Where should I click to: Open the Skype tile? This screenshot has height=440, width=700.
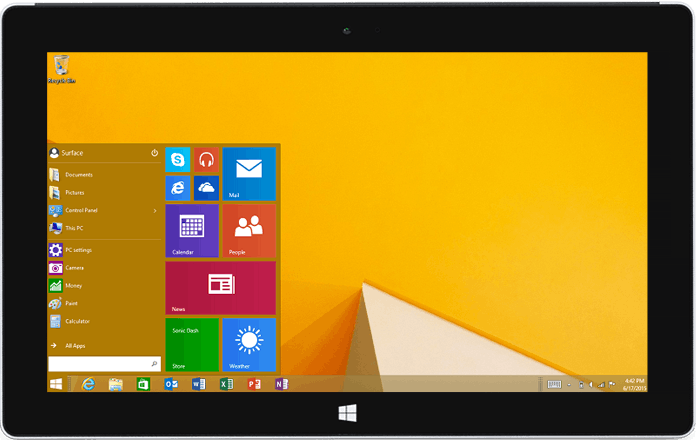pyautogui.click(x=178, y=160)
